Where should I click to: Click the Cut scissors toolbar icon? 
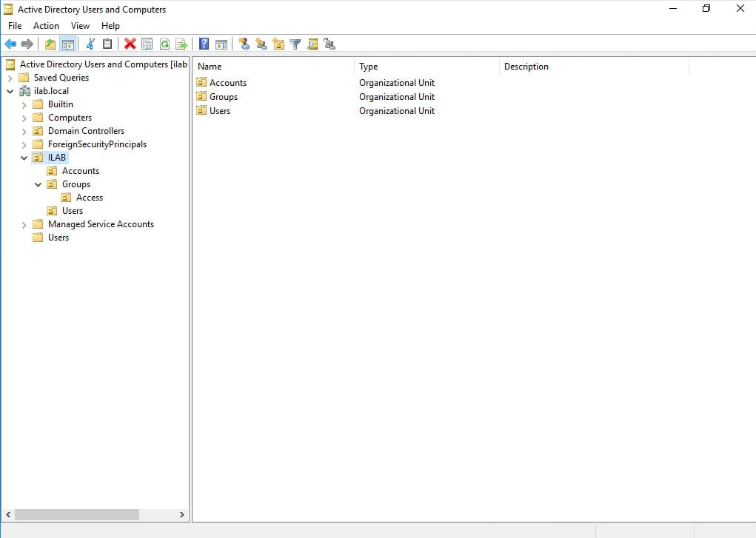90,44
